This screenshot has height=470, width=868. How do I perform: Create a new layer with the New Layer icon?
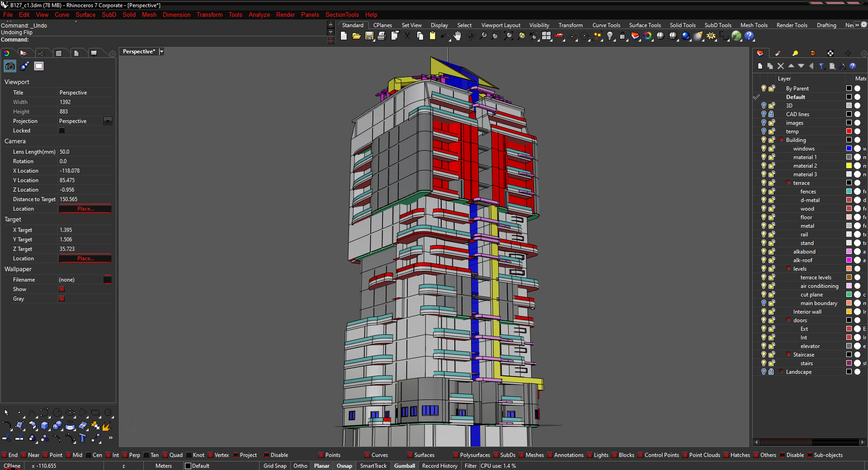[760, 66]
